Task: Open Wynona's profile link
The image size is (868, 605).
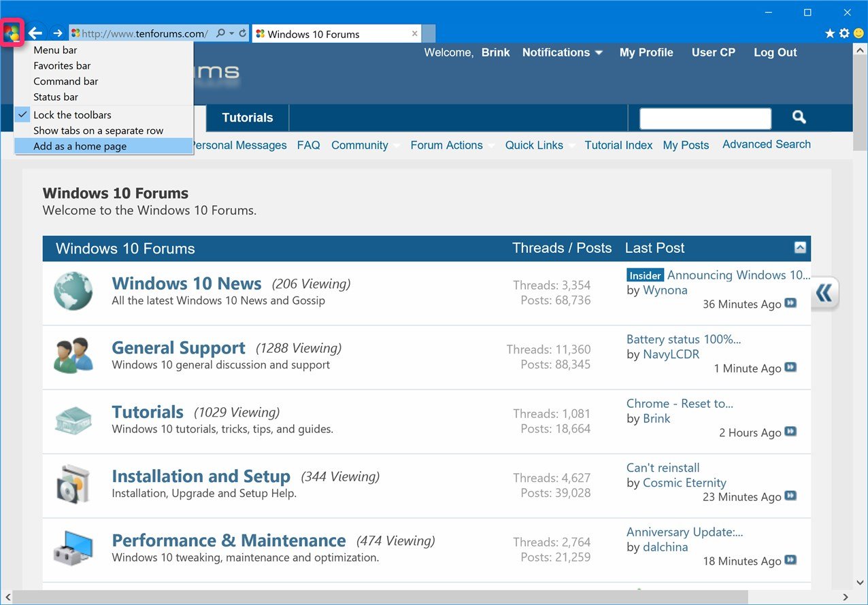Action: tap(665, 290)
